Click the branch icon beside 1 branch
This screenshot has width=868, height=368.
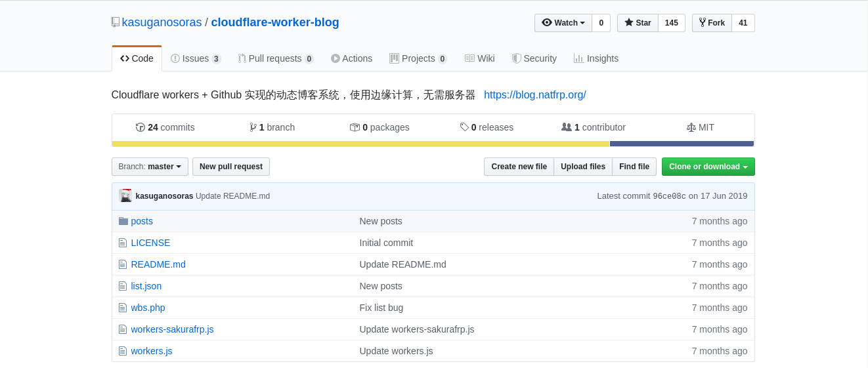[x=253, y=127]
